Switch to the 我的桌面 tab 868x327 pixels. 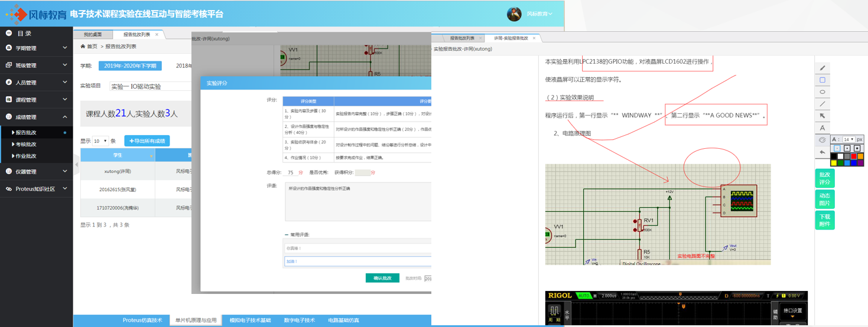click(92, 35)
